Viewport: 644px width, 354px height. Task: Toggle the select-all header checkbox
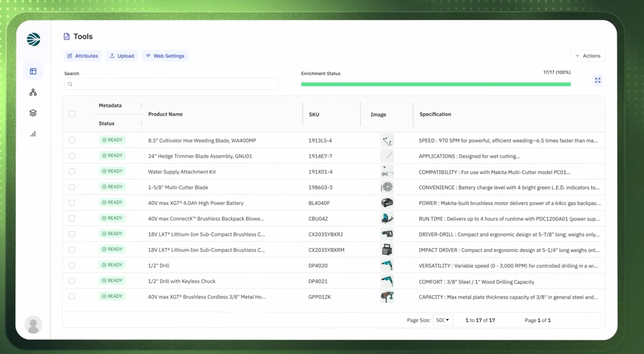(72, 114)
